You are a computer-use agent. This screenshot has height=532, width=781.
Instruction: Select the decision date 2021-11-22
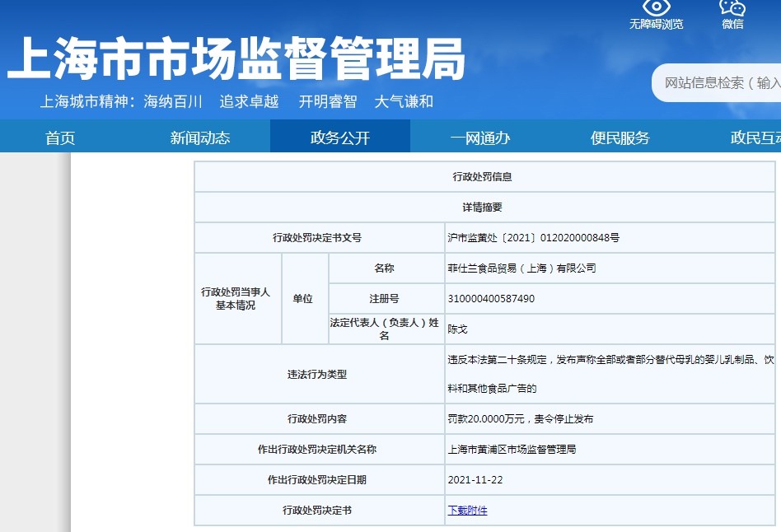475,480
